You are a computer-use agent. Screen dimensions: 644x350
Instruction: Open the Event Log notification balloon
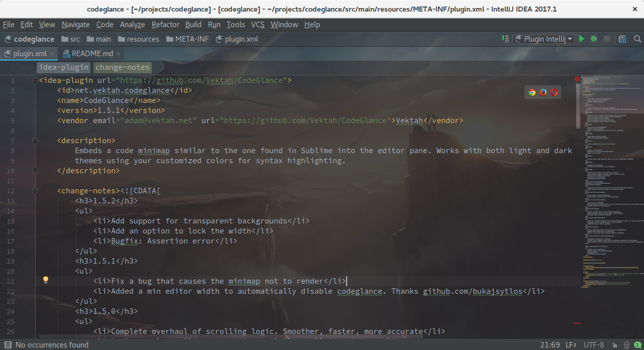coord(637,345)
